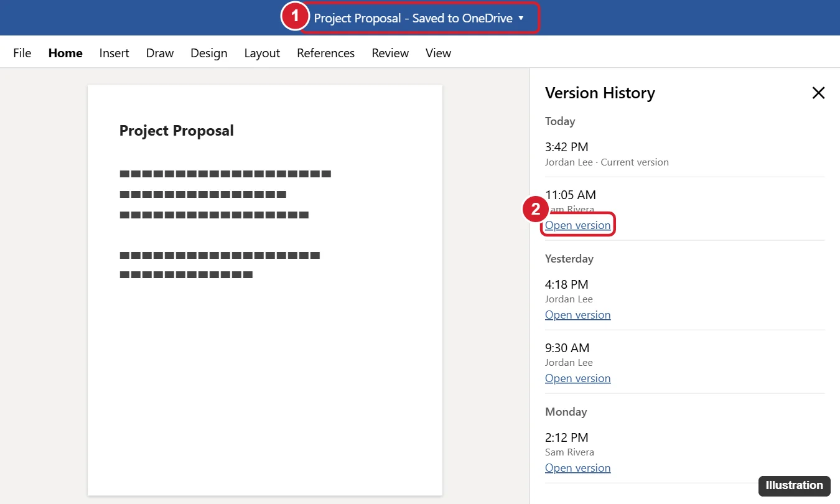The height and width of the screenshot is (504, 840).
Task: Click the Yesterday group heading
Action: point(569,259)
